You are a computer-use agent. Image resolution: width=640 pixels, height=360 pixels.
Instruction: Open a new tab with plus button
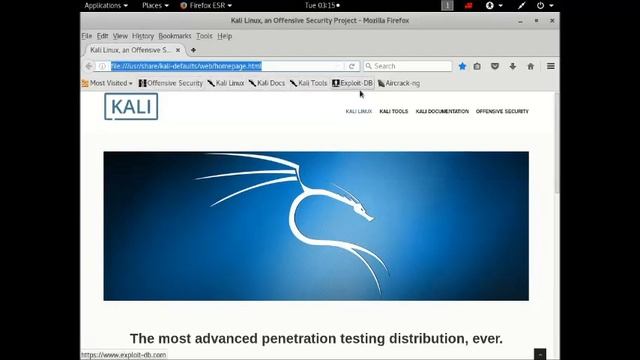(x=193, y=50)
